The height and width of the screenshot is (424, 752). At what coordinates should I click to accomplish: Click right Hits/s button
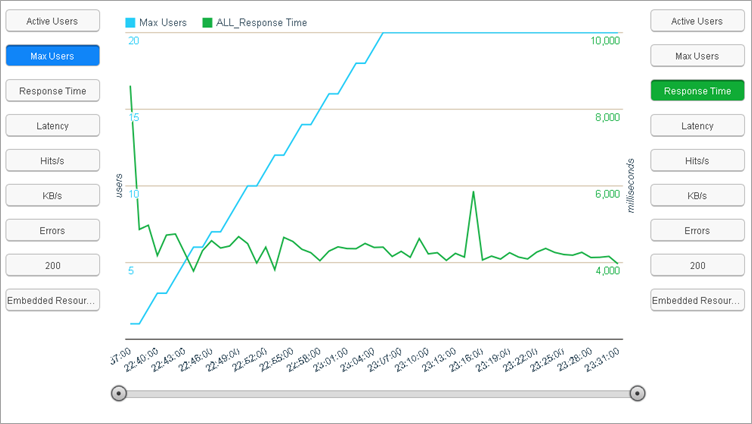(697, 160)
